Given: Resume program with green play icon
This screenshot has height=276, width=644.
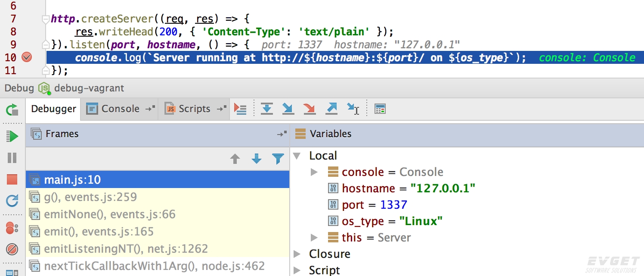Looking at the screenshot, I should (12, 137).
